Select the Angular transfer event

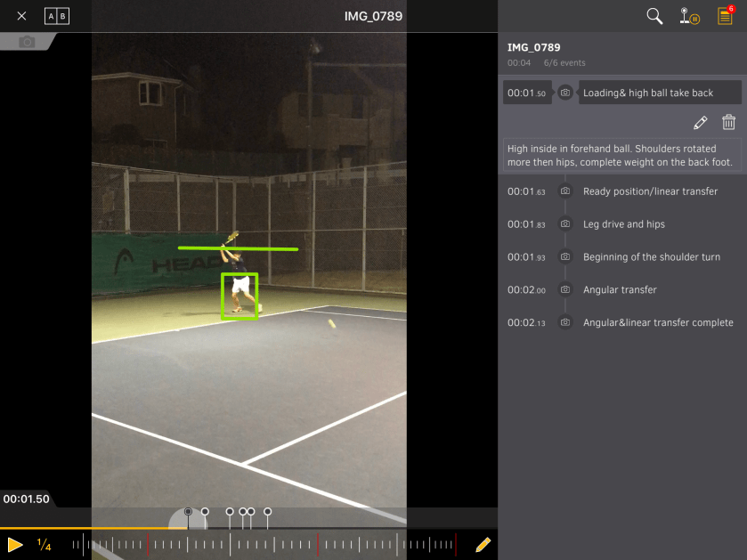(x=620, y=290)
